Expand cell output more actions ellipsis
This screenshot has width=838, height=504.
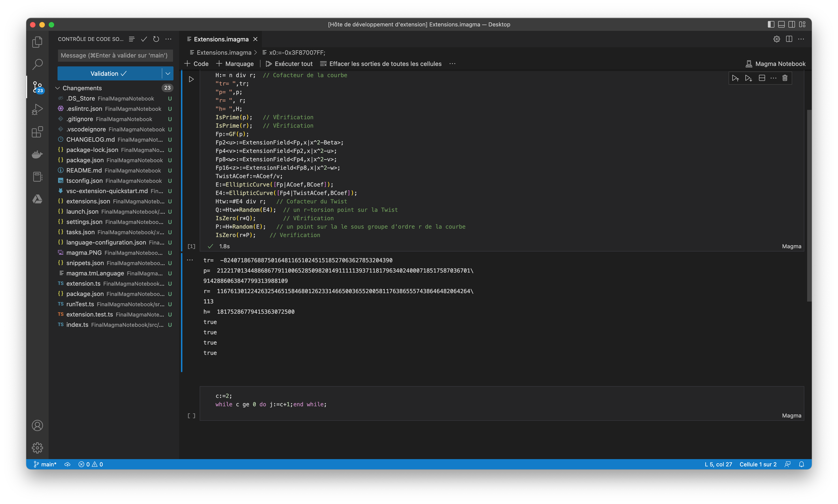tap(190, 260)
